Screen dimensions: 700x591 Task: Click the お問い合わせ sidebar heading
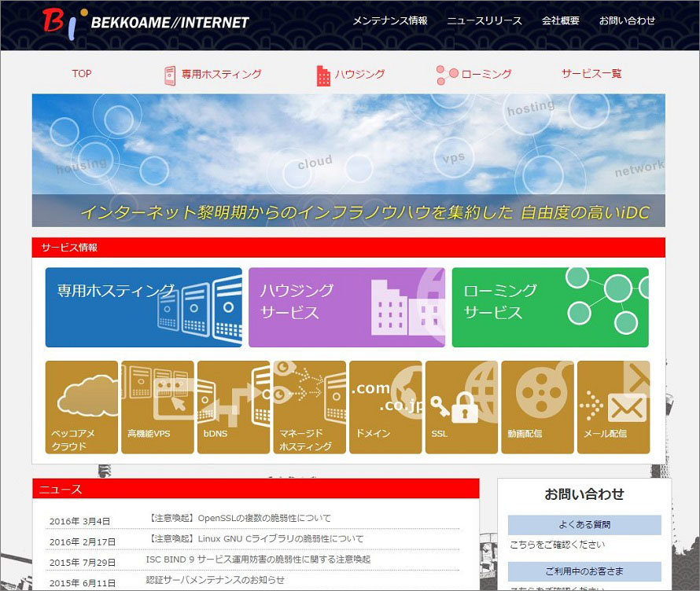coord(584,494)
